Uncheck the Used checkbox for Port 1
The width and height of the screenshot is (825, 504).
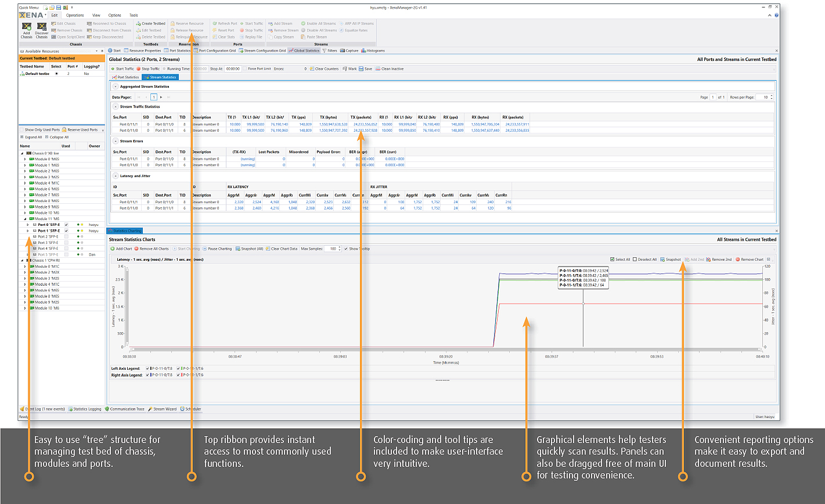coord(66,231)
